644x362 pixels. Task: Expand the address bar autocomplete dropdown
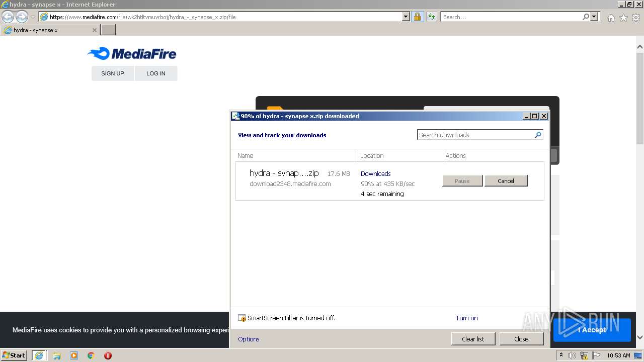406,17
